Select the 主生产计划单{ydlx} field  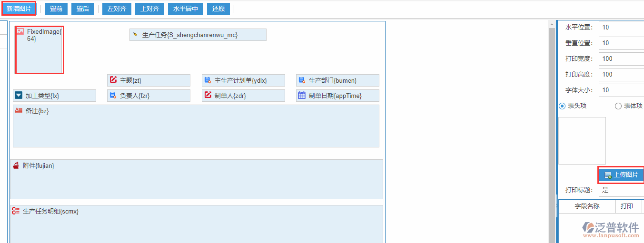tap(243, 80)
